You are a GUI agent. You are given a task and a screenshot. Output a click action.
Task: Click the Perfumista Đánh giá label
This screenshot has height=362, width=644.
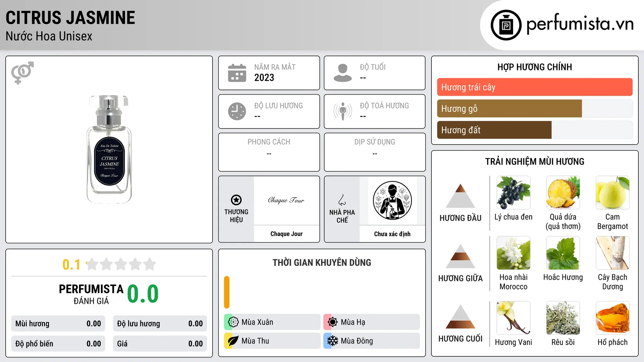(91, 294)
